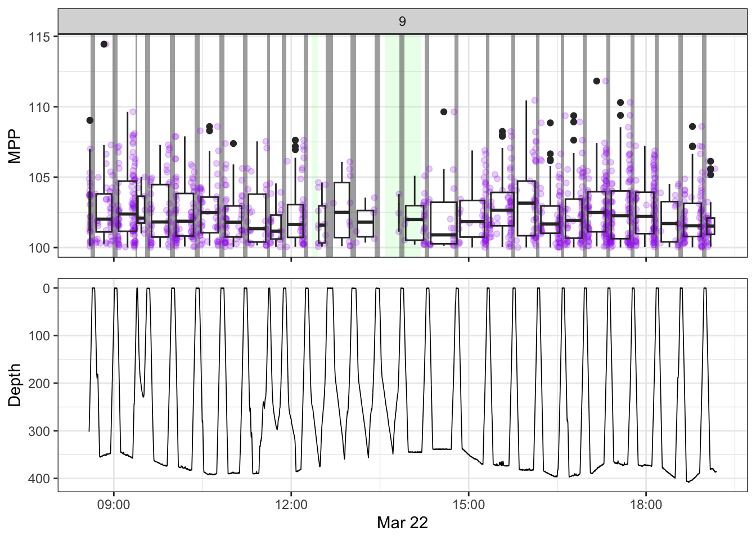This screenshot has width=756, height=540.
Task: Click the MPP y-axis title
Action: (x=15, y=146)
